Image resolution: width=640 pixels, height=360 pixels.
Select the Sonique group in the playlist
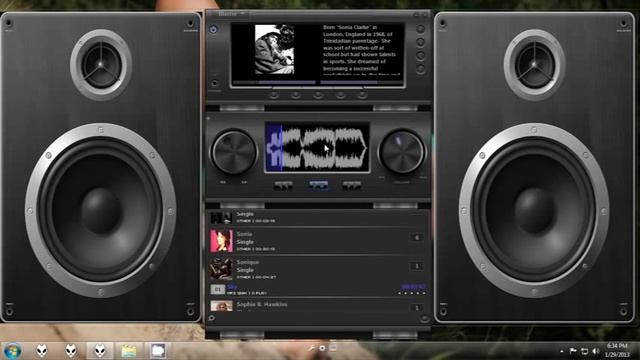tap(318, 269)
